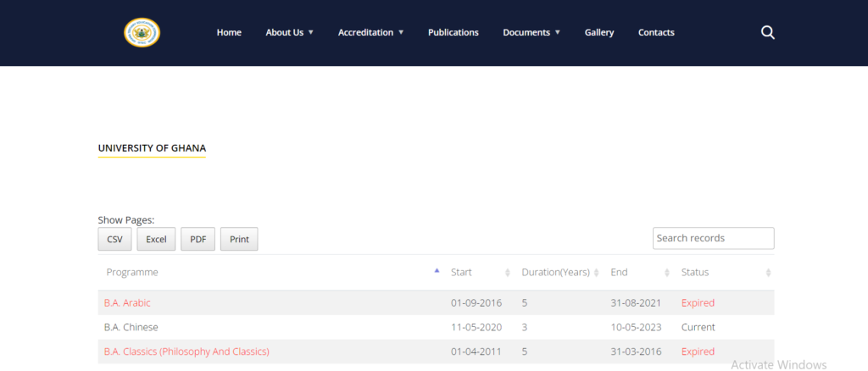The image size is (868, 371).
Task: Open the search magnifier icon
Action: (x=768, y=33)
